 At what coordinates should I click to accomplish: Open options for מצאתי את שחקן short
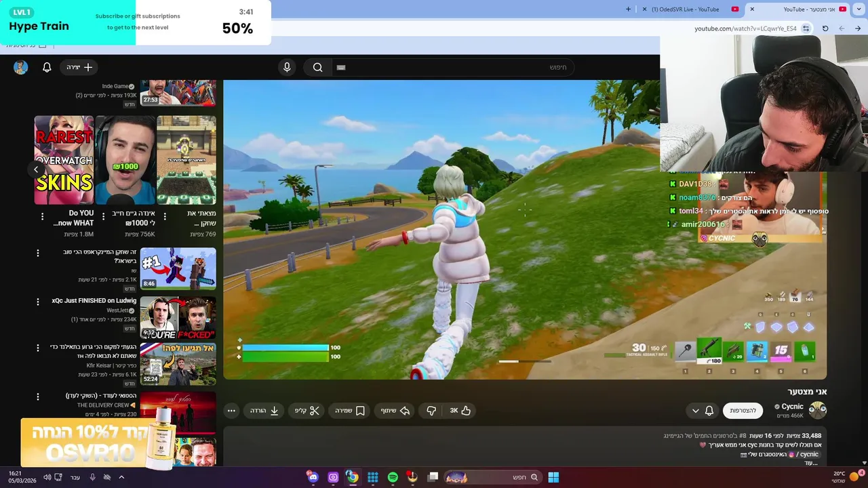[x=164, y=217]
